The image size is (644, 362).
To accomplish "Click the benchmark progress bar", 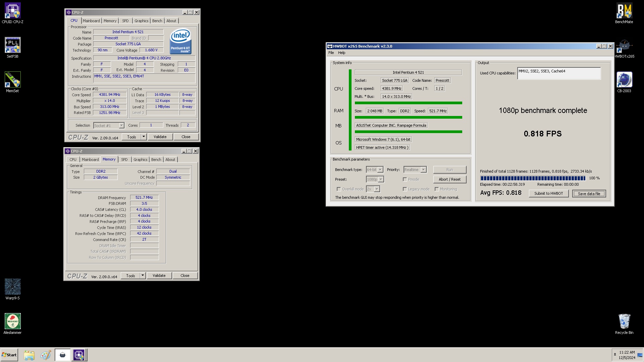I will tap(533, 178).
